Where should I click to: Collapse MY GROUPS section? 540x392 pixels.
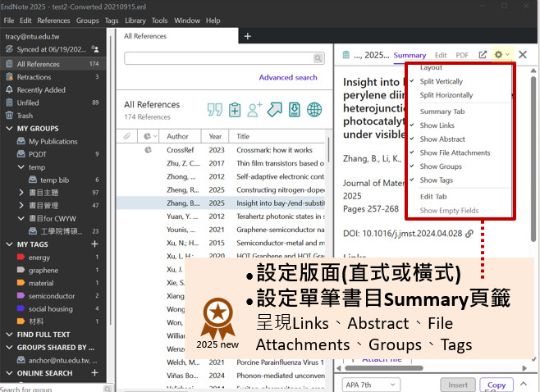(x=10, y=129)
